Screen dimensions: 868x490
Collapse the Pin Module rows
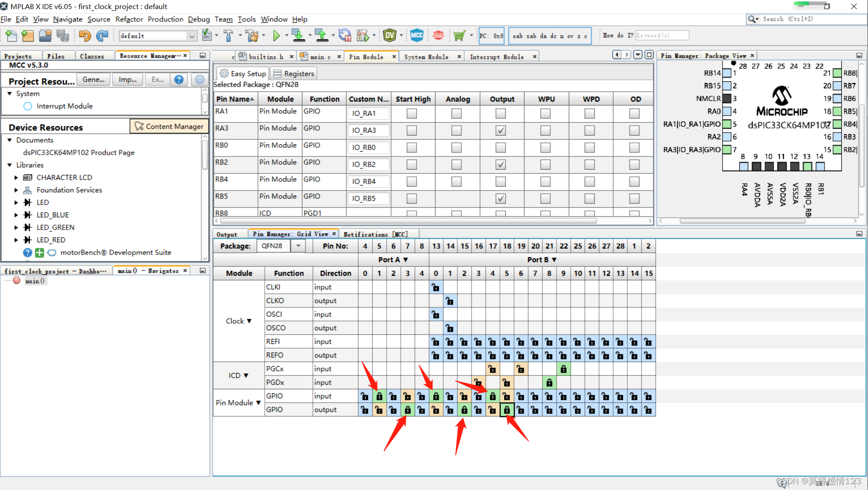point(258,403)
